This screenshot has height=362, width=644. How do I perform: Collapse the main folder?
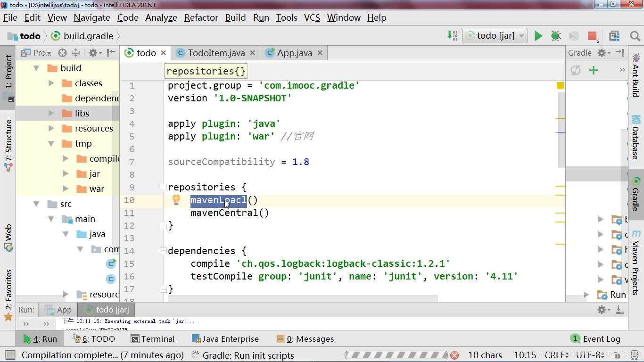51,219
